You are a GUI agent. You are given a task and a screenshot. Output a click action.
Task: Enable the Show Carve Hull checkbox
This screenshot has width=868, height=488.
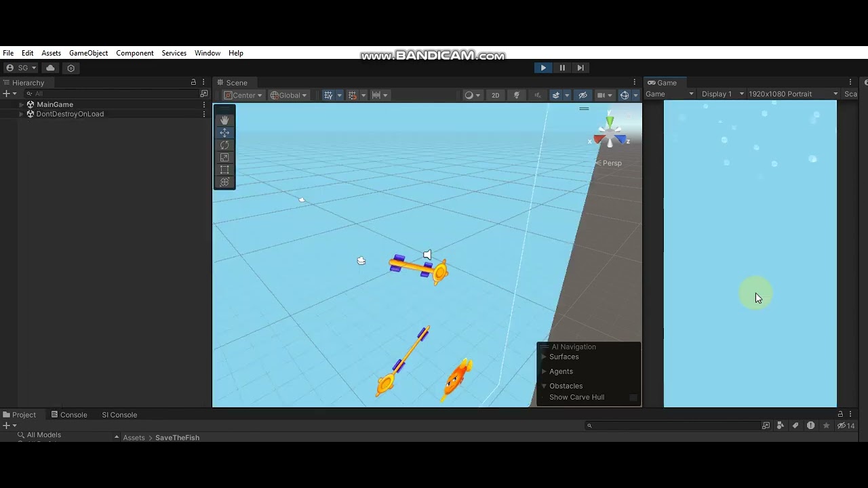pyautogui.click(x=633, y=397)
